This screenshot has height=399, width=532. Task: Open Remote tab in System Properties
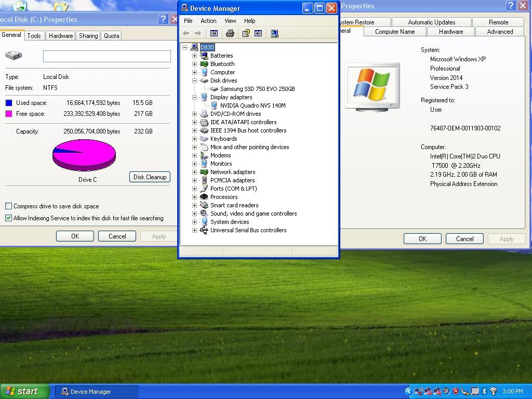point(498,22)
